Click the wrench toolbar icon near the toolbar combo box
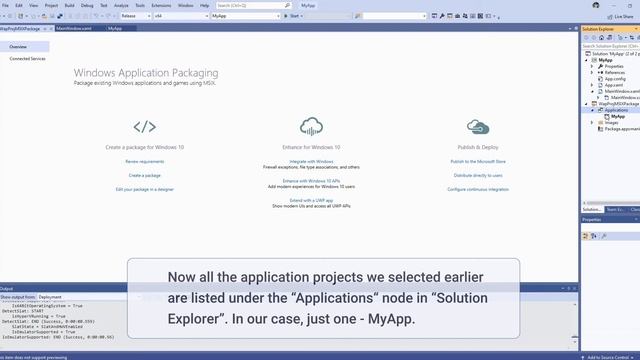This screenshot has height=360, width=640. (442, 16)
